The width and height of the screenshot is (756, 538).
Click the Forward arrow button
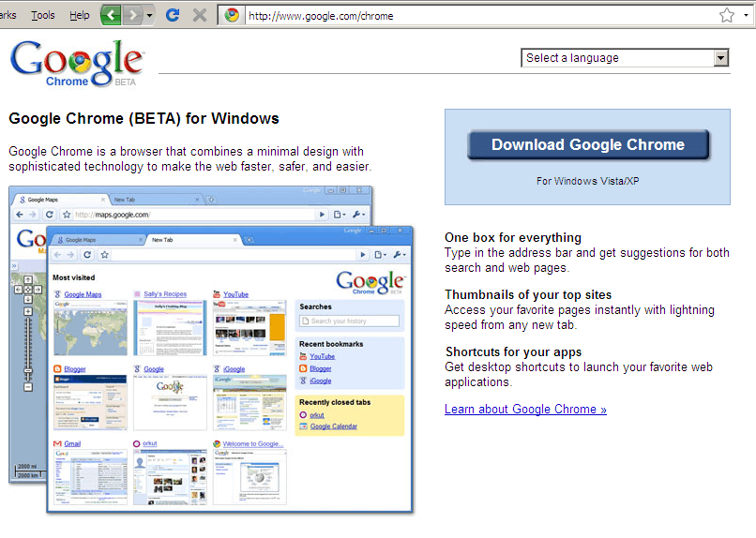pos(133,15)
